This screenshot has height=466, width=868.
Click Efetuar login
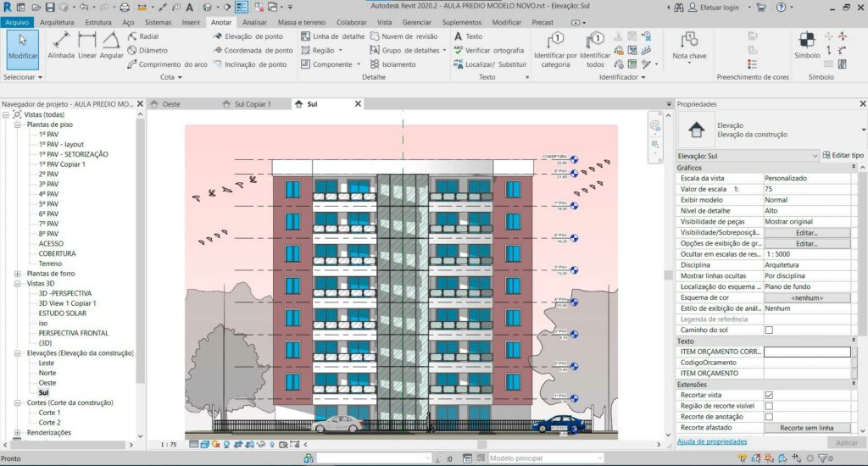[x=719, y=7]
